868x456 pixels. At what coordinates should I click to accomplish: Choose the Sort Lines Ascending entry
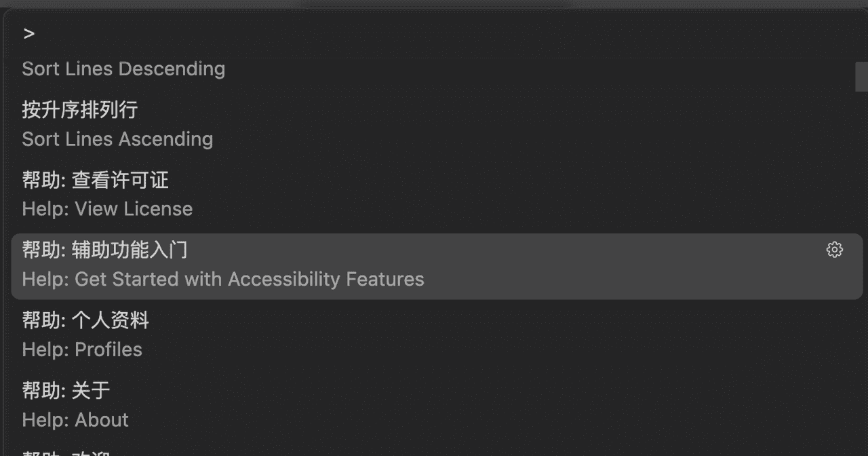coord(117,139)
